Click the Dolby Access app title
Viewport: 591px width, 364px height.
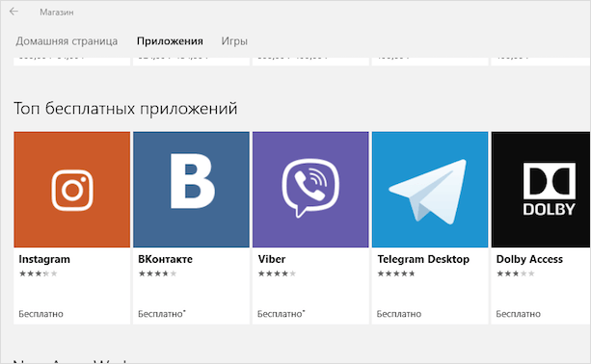coord(529,259)
